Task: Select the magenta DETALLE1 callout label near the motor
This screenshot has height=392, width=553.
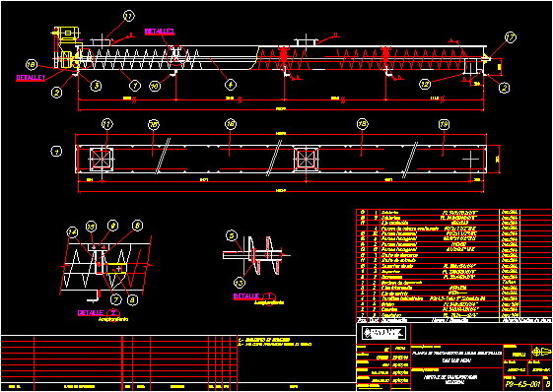Action: click(31, 78)
